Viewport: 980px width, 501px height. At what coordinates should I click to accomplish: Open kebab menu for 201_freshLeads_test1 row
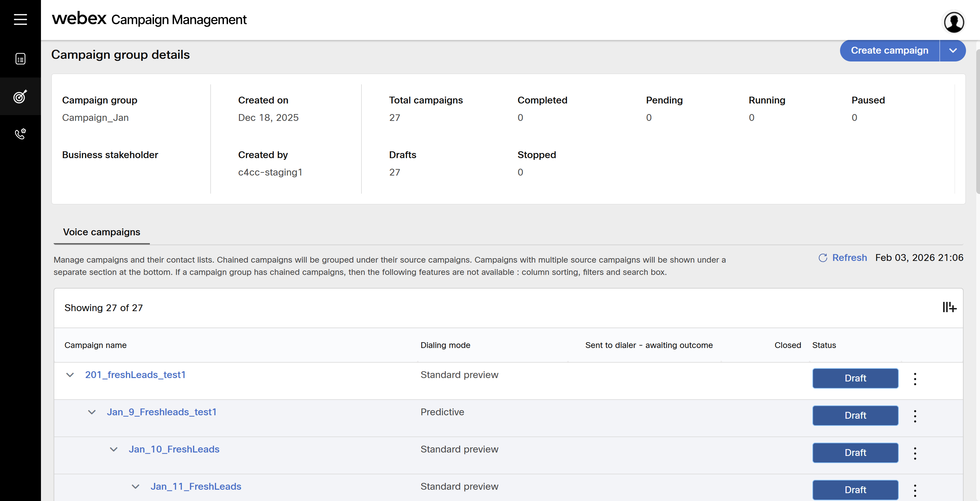pyautogui.click(x=915, y=379)
